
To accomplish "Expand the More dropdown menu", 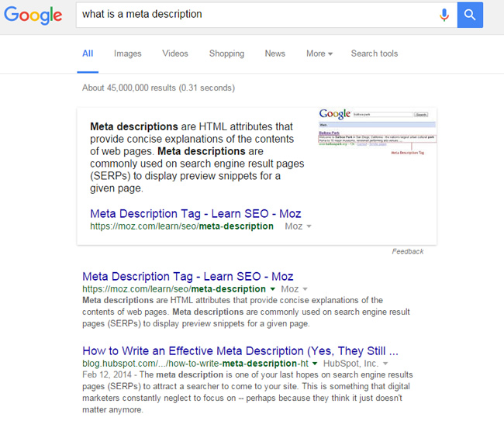I will point(319,53).
